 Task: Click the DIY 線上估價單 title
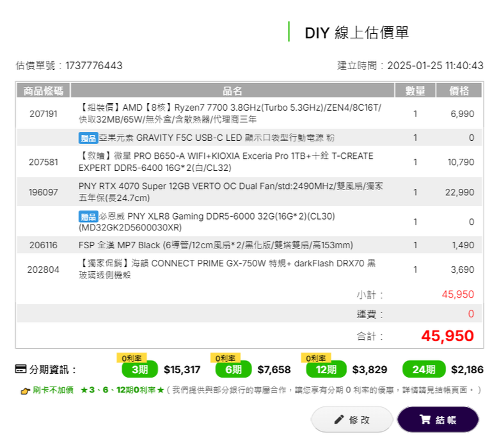click(x=357, y=33)
